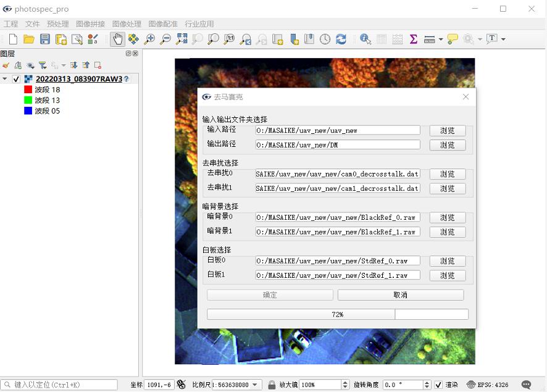Show spatial bookmarks icon
This screenshot has width=547, height=392.
tap(309, 39)
